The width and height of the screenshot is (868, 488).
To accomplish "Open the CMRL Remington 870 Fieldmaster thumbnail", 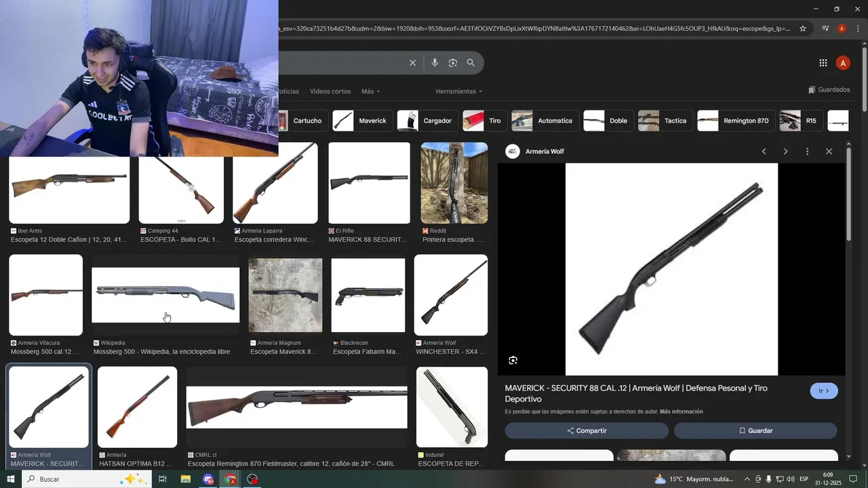I will tap(297, 407).
